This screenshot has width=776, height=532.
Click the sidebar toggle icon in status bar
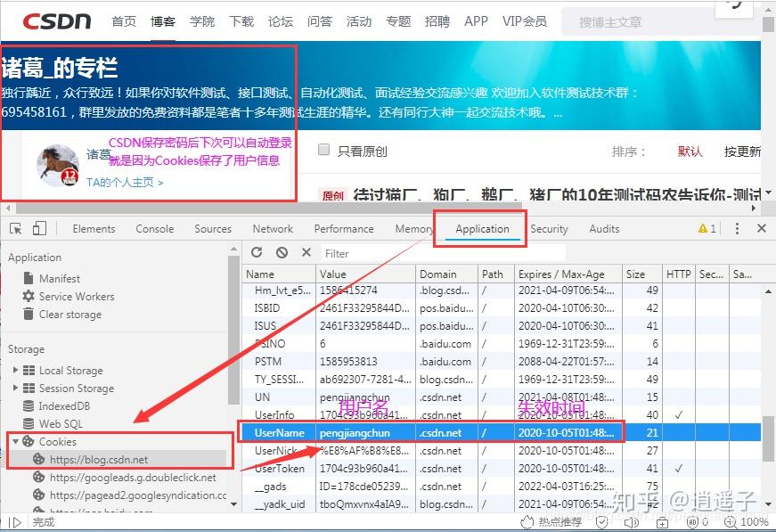(x=15, y=522)
